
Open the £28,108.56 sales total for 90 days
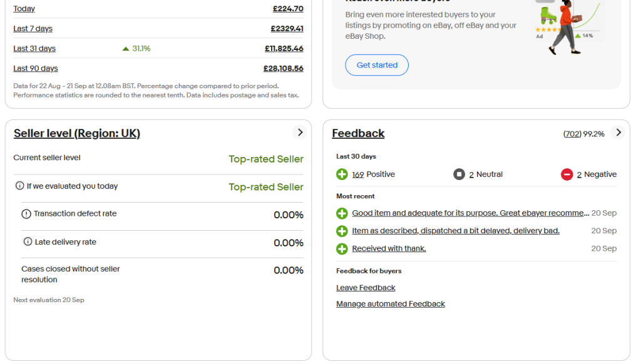(283, 69)
